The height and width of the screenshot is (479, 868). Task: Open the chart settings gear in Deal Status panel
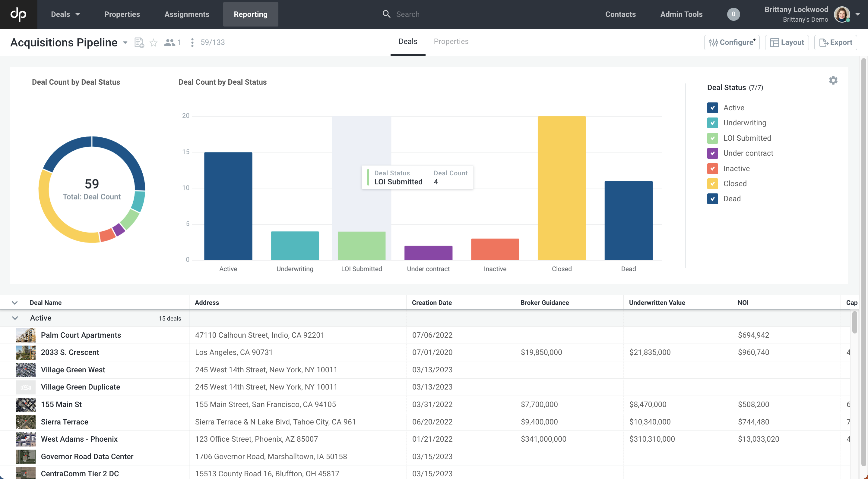[833, 80]
